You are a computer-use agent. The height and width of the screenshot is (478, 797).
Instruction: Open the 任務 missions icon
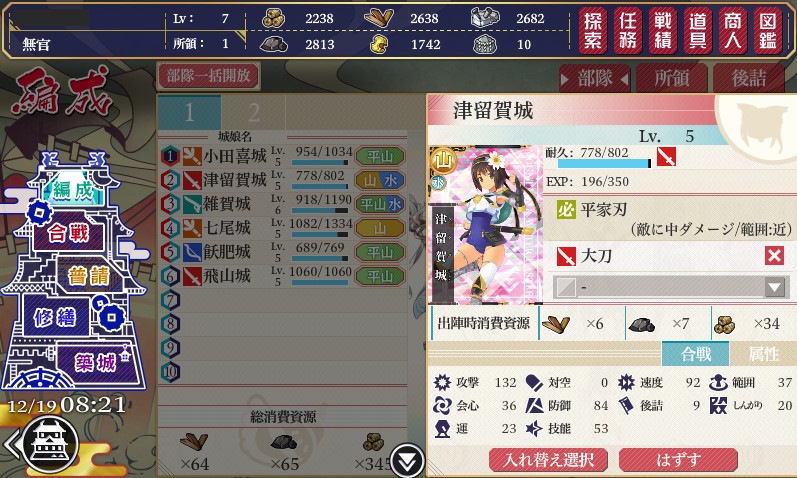click(x=628, y=31)
